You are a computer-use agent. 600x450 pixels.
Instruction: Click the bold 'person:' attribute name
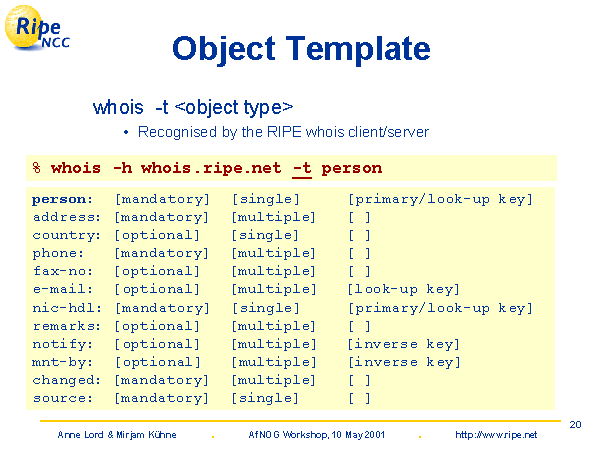(x=62, y=199)
